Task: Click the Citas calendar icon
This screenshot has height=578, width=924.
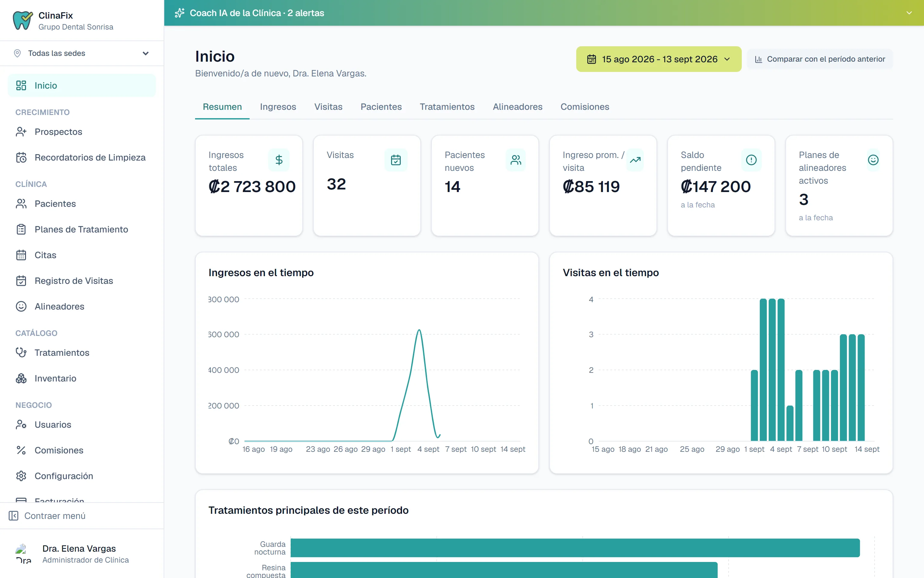Action: pyautogui.click(x=21, y=255)
